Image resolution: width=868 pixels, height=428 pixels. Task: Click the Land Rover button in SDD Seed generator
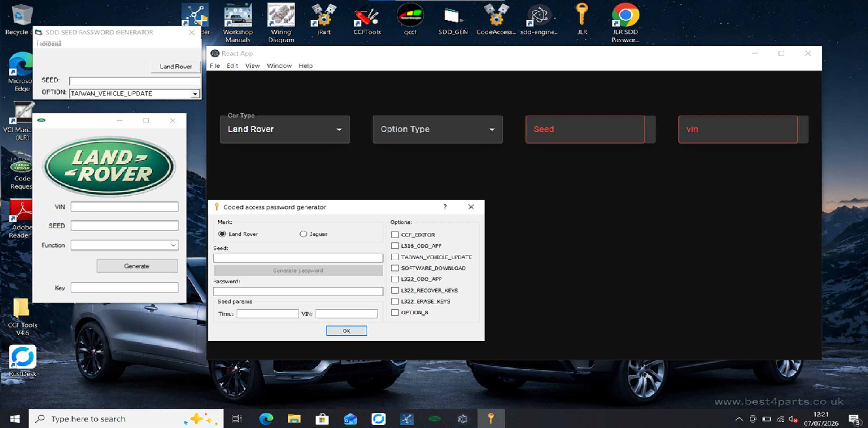(175, 67)
